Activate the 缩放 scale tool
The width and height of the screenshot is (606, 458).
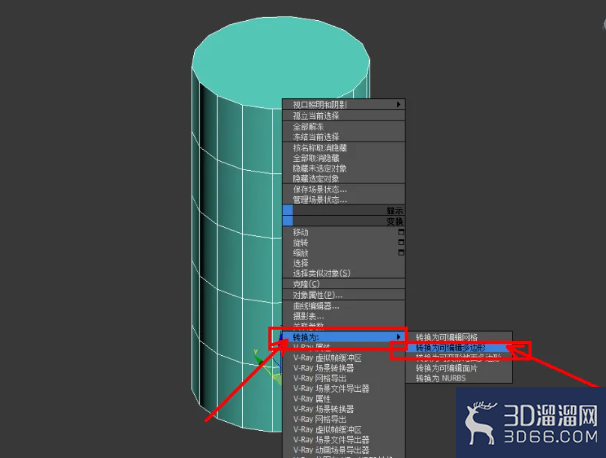coord(301,253)
